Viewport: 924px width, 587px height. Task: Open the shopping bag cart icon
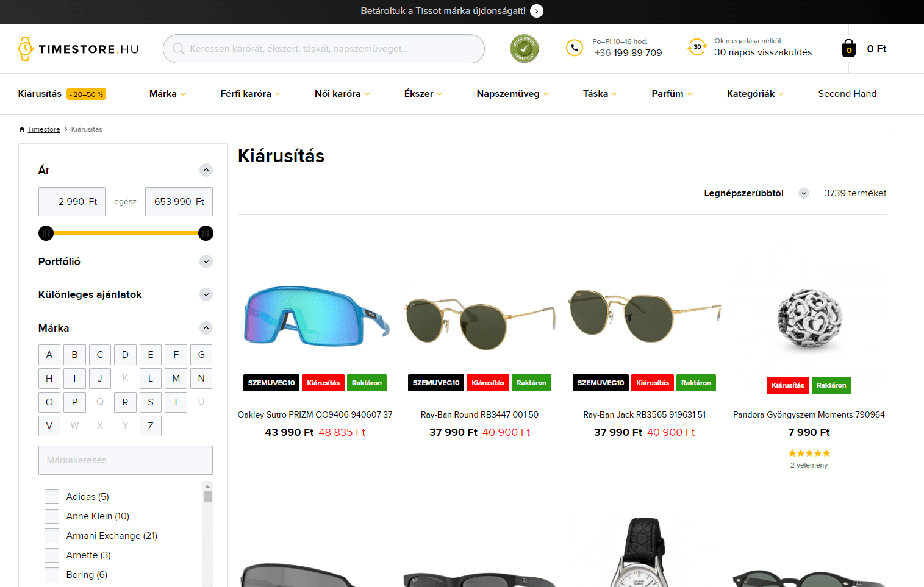point(848,48)
